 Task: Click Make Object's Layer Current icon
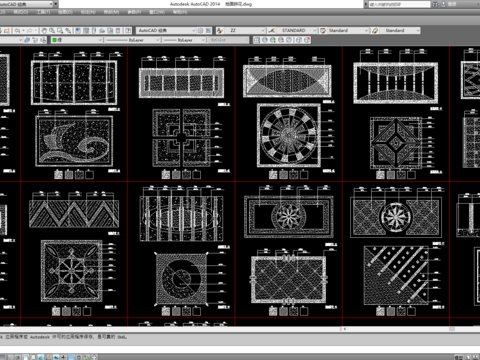27,40
